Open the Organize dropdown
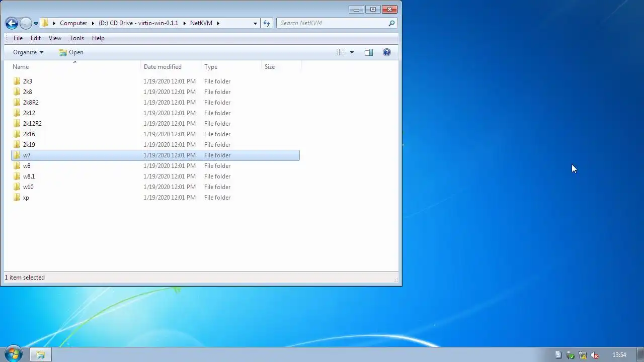The height and width of the screenshot is (362, 644). coord(28,52)
